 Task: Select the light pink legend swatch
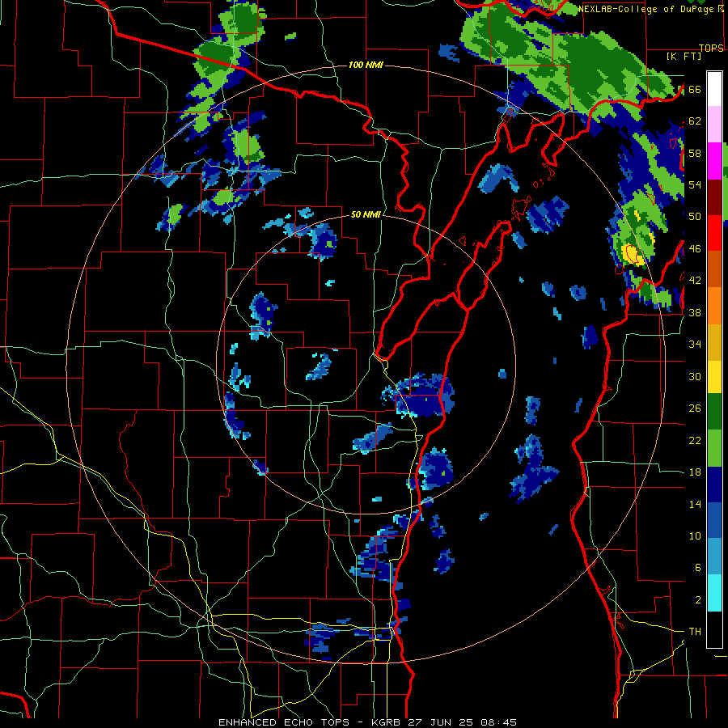714,124
